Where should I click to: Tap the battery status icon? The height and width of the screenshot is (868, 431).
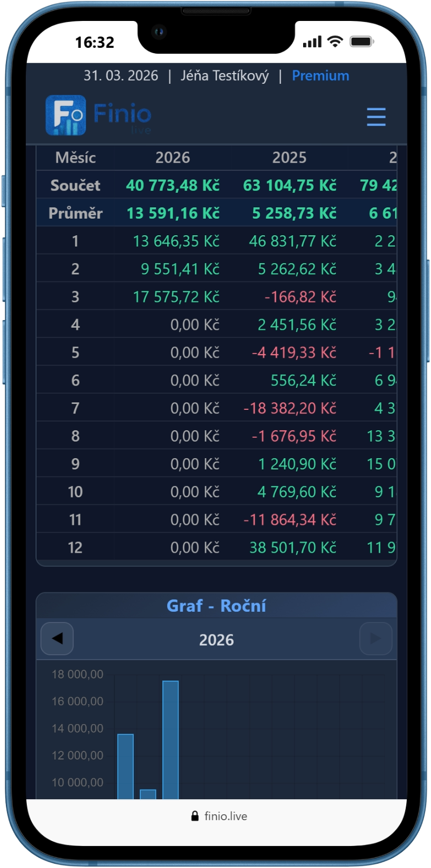(x=362, y=42)
